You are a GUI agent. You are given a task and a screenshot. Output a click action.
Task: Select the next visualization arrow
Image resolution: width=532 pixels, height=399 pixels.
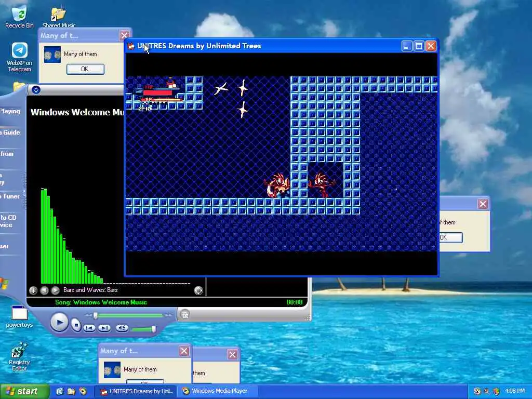(55, 290)
